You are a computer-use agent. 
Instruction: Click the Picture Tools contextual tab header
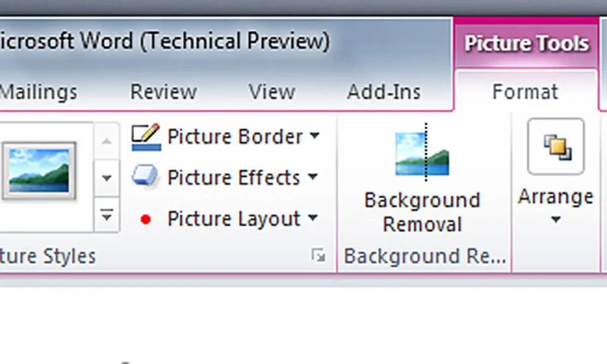pyautogui.click(x=527, y=43)
